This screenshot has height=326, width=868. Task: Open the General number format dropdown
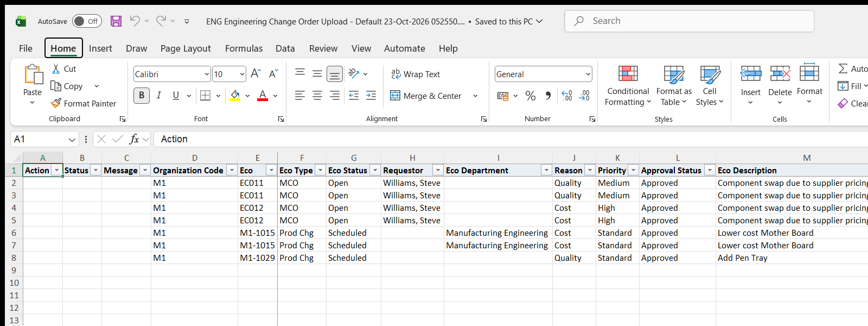pyautogui.click(x=588, y=74)
